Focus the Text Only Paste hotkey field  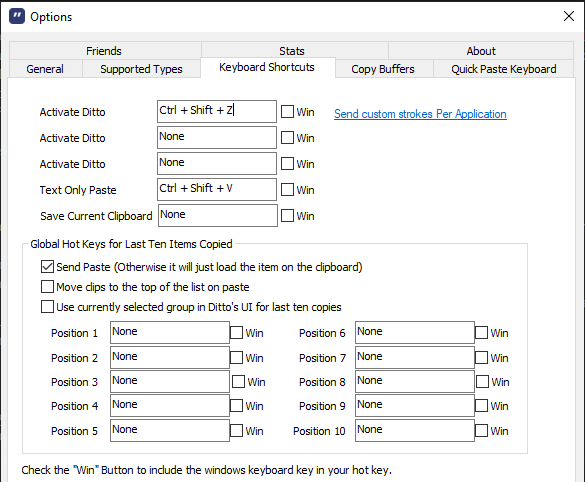coord(217,190)
